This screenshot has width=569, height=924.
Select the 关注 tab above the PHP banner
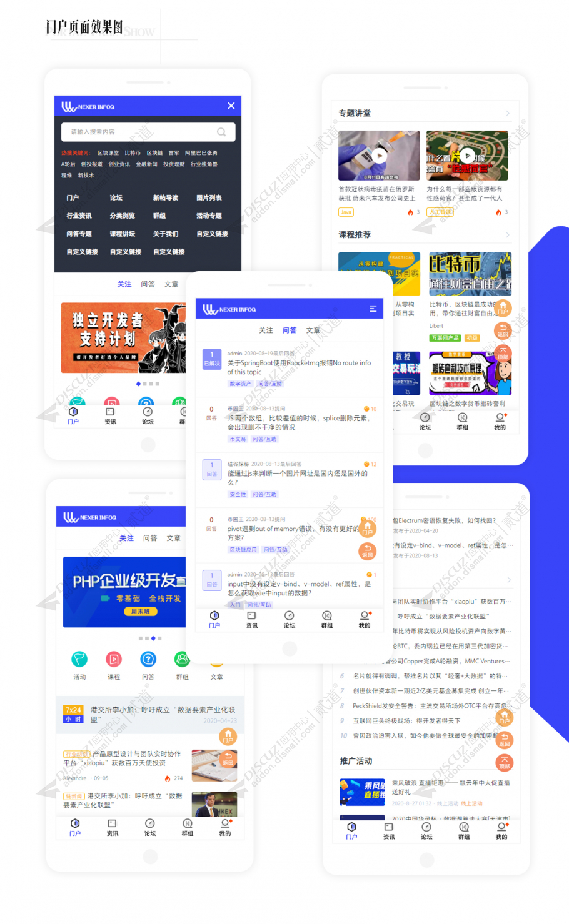126,538
